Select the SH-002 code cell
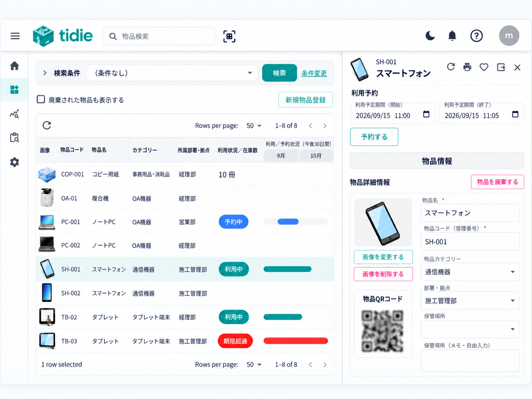Screen dimensions: 532x399 tap(71, 293)
